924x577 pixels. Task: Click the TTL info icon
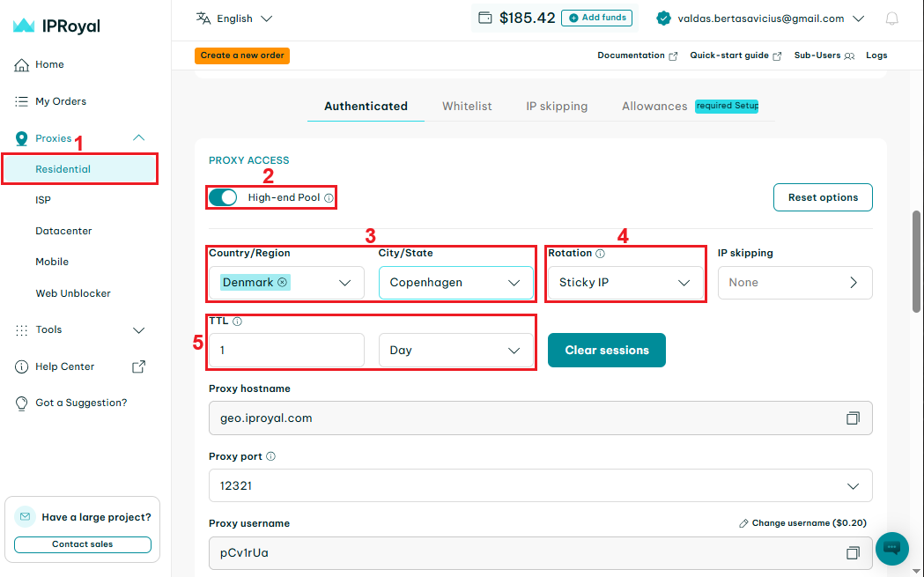tap(237, 322)
